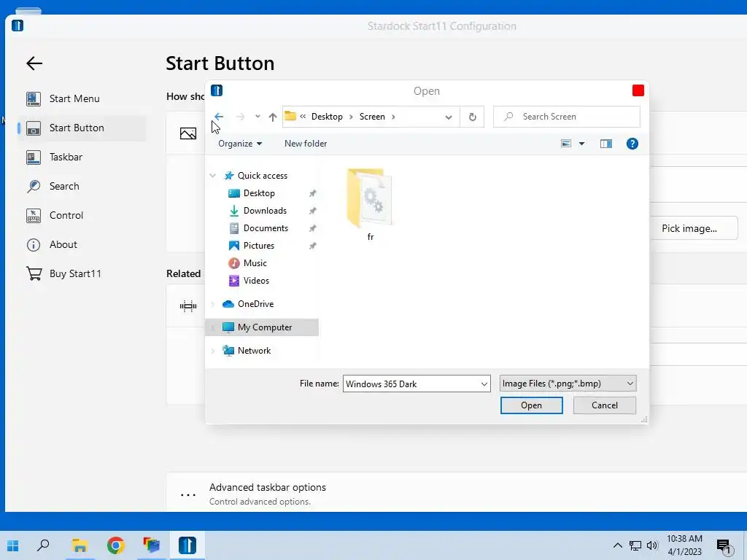
Task: Expand the OneDrive tree node
Action: point(213,304)
